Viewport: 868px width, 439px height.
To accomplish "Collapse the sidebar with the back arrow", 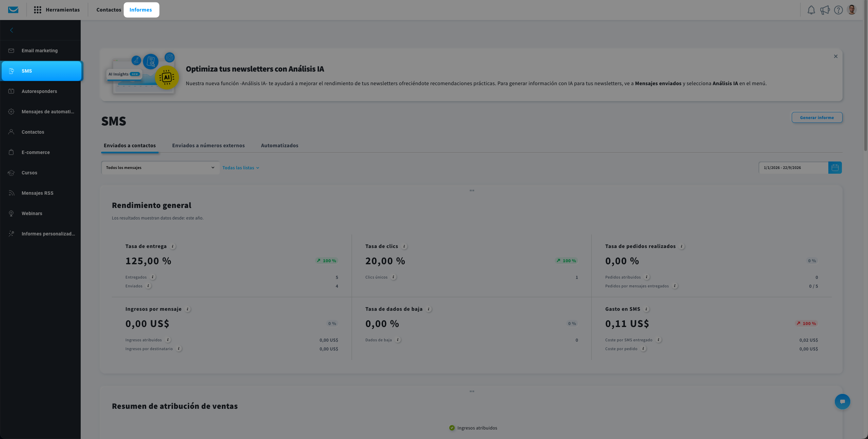I will click(12, 30).
